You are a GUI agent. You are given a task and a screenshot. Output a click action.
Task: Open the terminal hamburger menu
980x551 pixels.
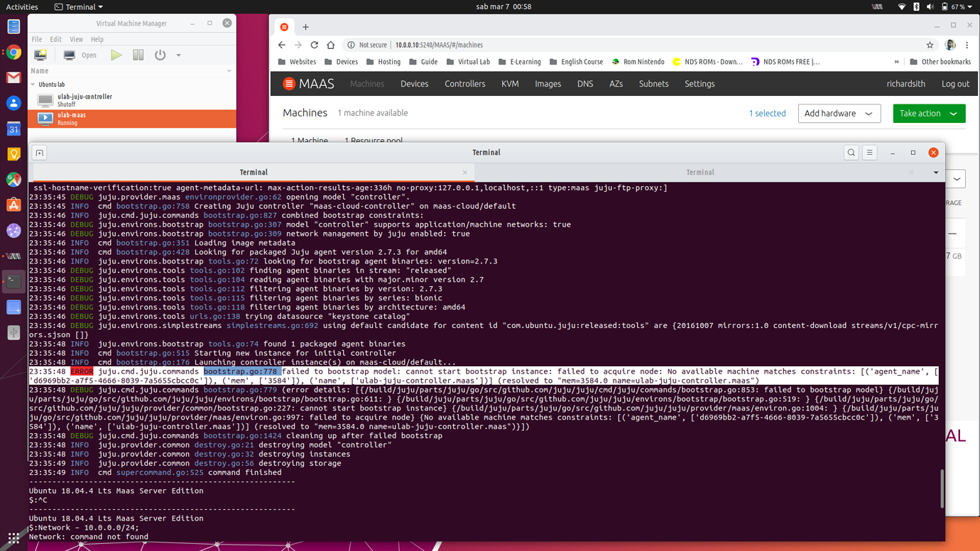click(870, 153)
